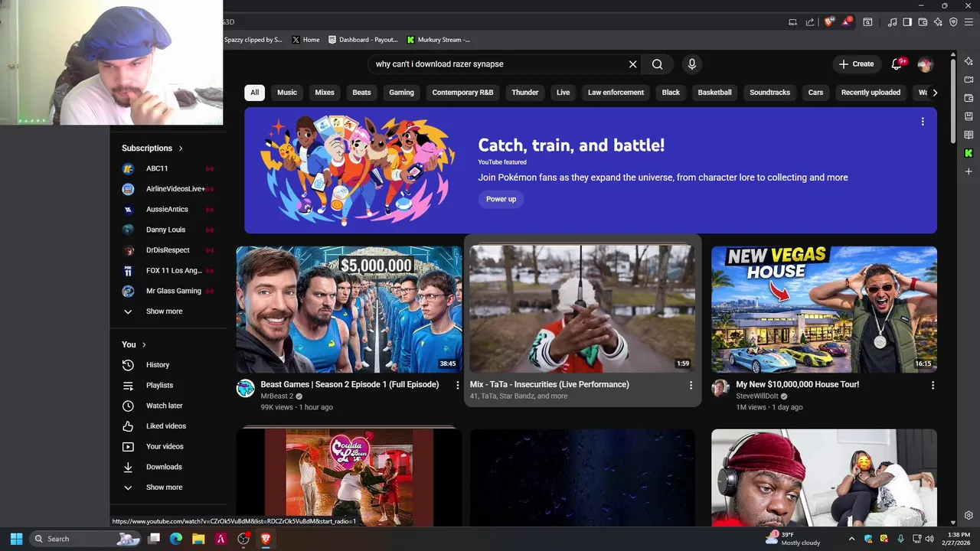This screenshot has width=980, height=551.
Task: Select the Contemporary R&B chip
Action: pos(462,93)
